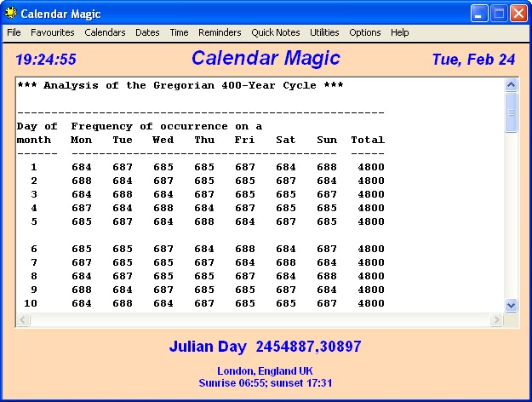The width and height of the screenshot is (532, 402).
Task: Click the Calendar Magic sun icon in title bar
Action: [11, 13]
